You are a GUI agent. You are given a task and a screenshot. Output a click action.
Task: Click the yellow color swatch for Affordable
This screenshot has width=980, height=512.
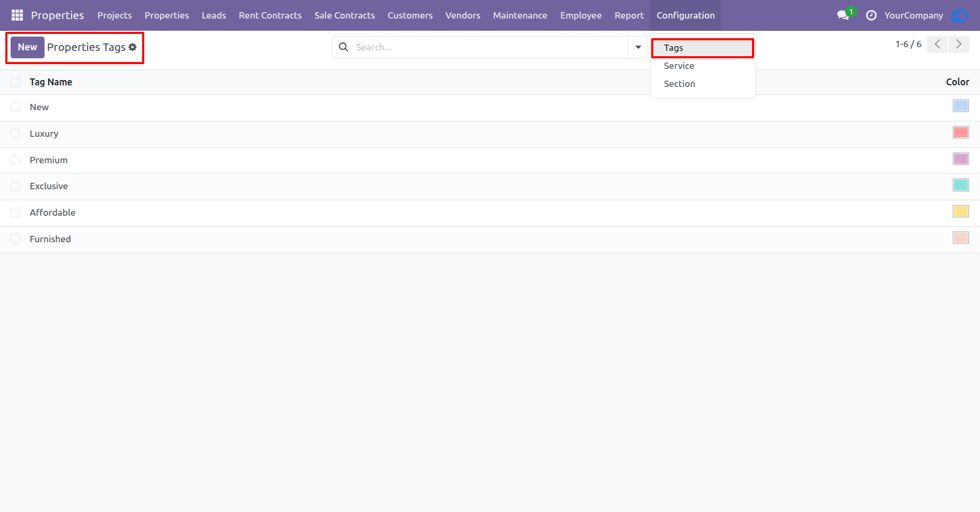coord(960,211)
